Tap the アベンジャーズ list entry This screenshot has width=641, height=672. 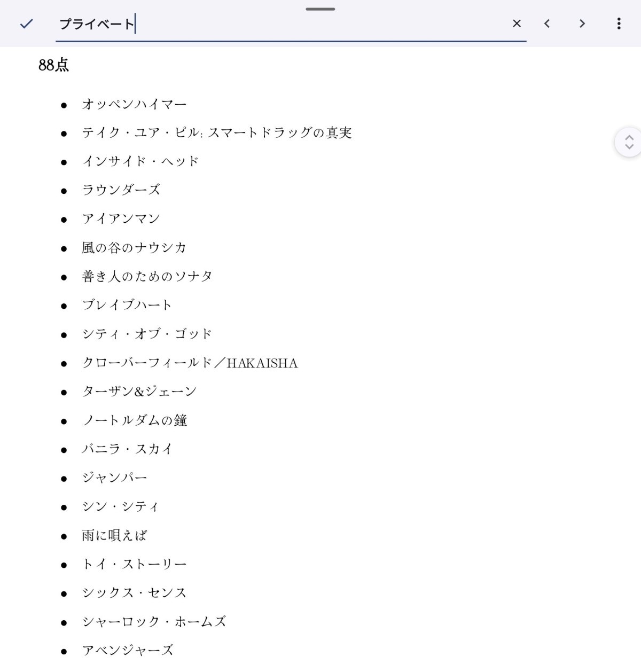coord(128,650)
